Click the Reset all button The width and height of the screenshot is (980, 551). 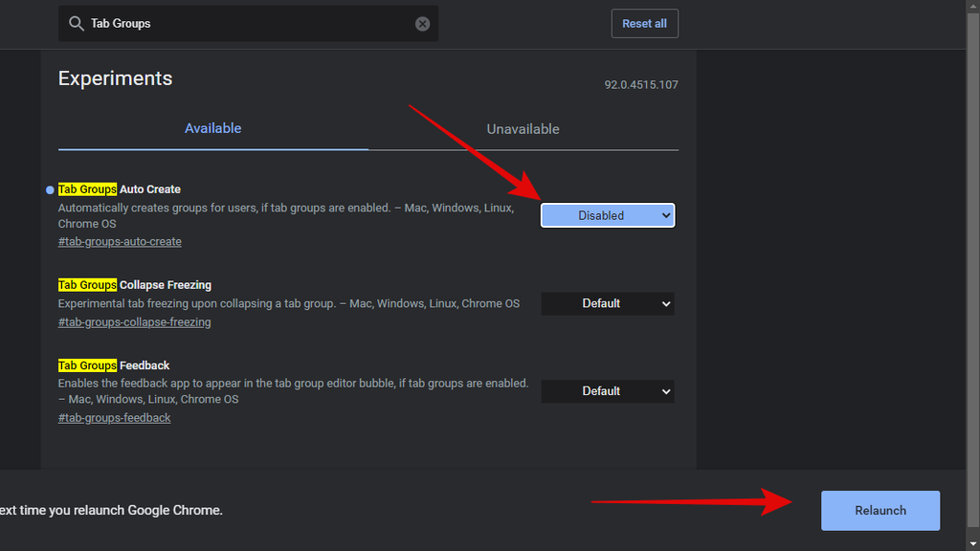click(644, 24)
